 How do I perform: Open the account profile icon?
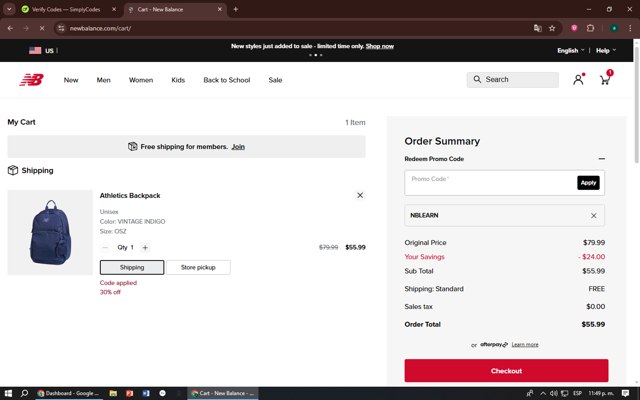coord(578,80)
